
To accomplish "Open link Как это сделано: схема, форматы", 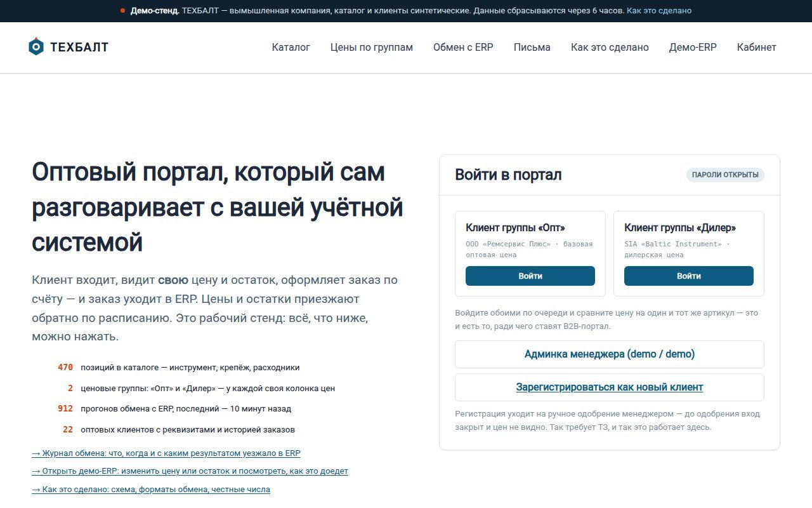I will (x=151, y=490).
